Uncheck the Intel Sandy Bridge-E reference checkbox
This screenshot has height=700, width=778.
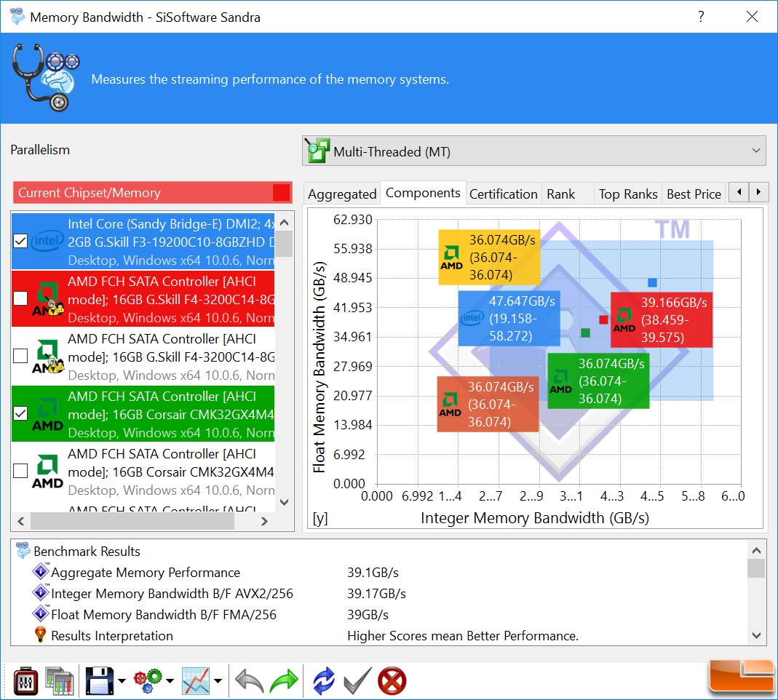[x=20, y=241]
